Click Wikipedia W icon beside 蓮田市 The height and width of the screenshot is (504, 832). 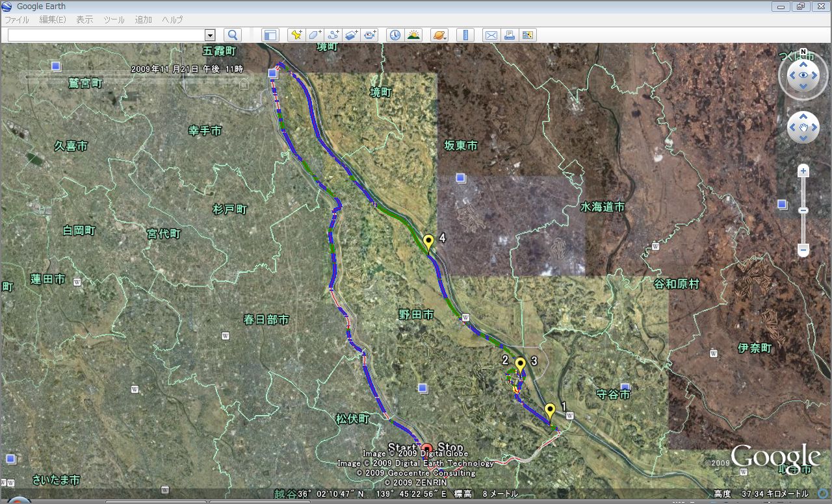[77, 282]
